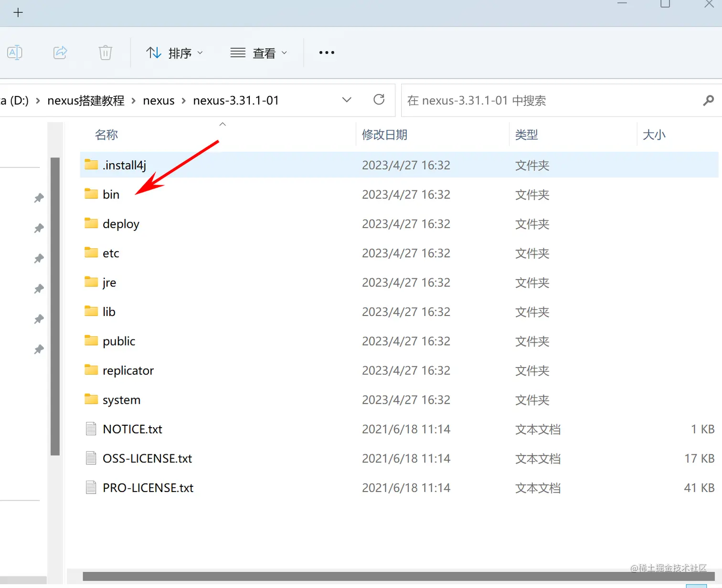This screenshot has width=722, height=588.
Task: Click NOTICE.txt modified date 2021/6/18 11:14
Action: pos(406,429)
